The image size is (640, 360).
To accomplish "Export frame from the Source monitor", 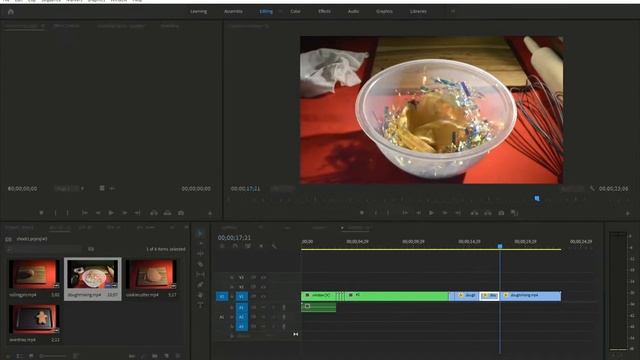I will pyautogui.click(x=181, y=213).
